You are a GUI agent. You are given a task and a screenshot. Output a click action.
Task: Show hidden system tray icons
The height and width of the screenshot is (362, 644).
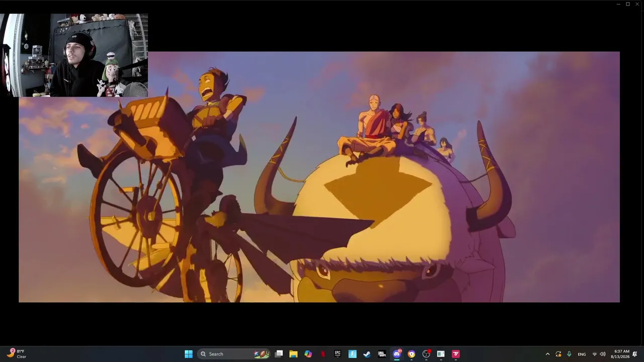pyautogui.click(x=547, y=354)
